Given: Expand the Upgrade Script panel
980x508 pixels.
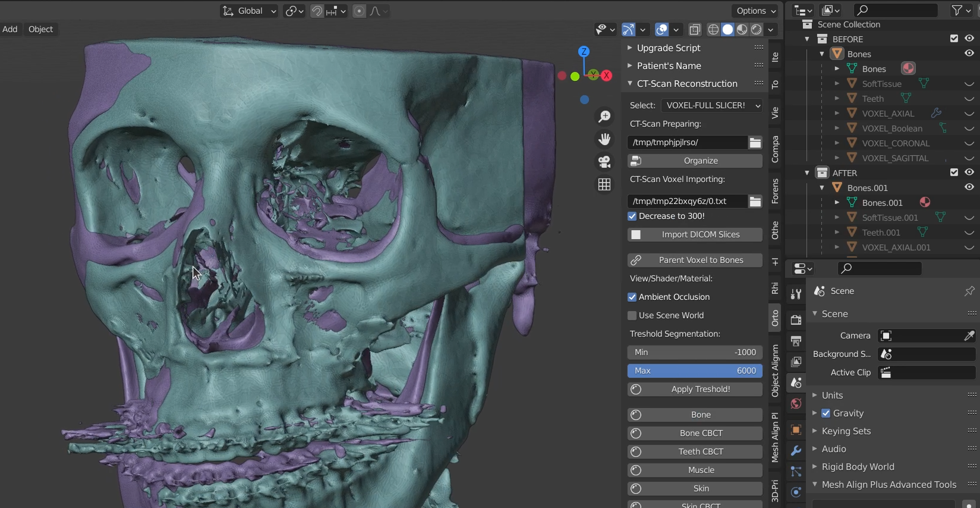Looking at the screenshot, I should pyautogui.click(x=630, y=48).
